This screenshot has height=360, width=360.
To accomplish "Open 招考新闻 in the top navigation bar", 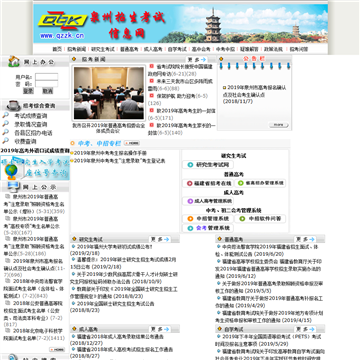I will (77, 49).
